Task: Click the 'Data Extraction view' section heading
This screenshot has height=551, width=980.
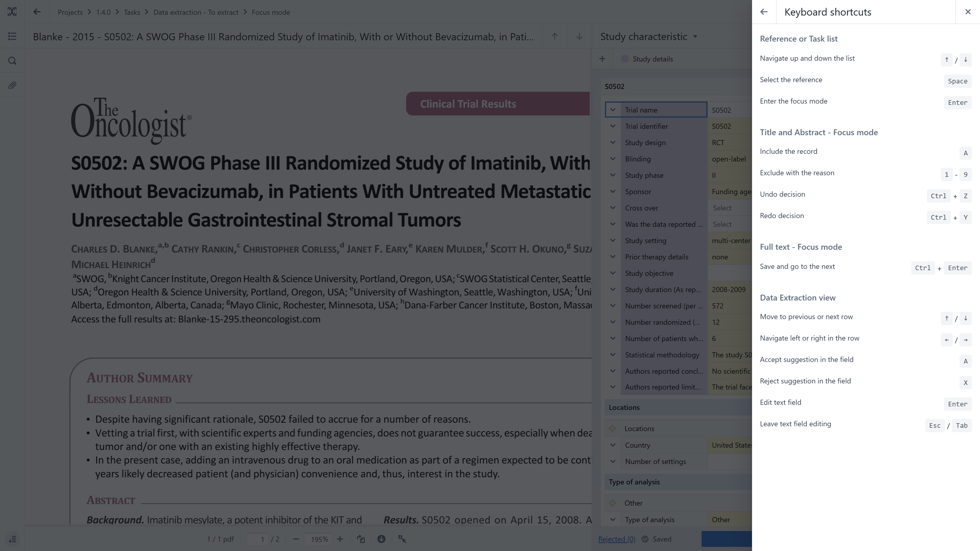Action: (798, 298)
